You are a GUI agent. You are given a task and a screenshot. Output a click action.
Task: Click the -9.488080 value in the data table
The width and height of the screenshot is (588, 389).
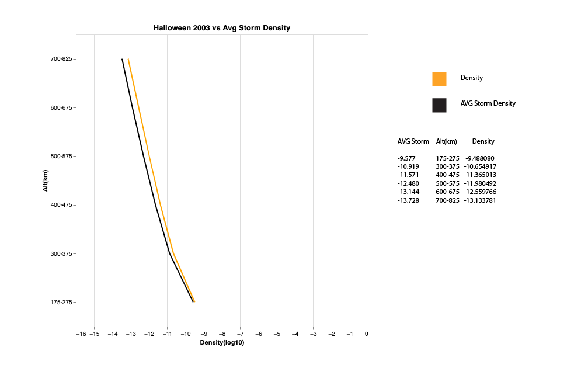[x=480, y=158]
